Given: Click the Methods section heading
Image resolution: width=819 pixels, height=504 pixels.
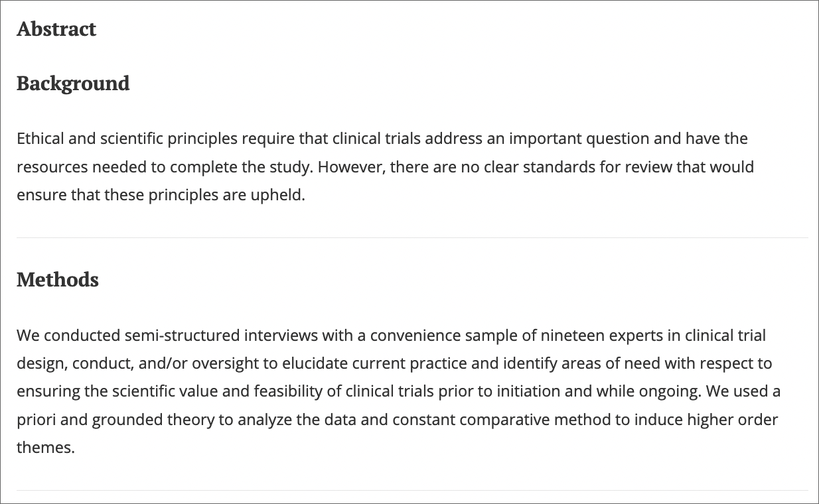Looking at the screenshot, I should pos(58,280).
